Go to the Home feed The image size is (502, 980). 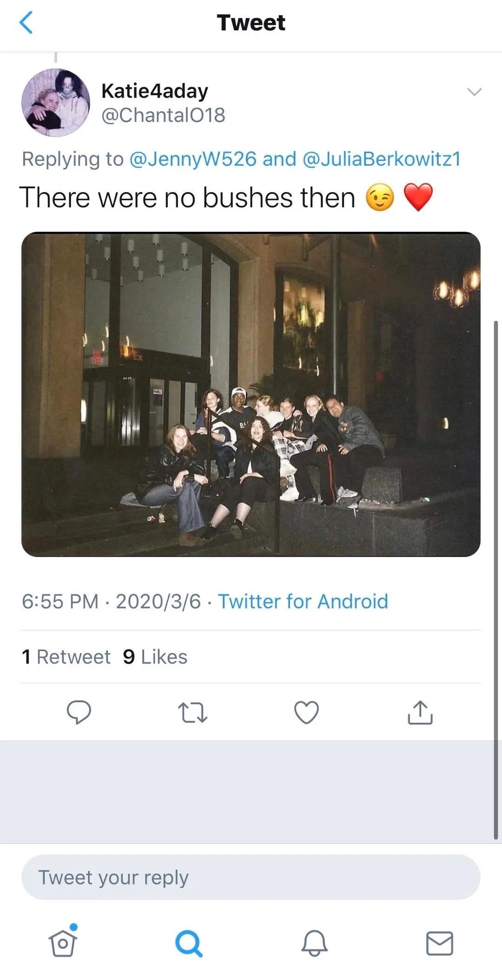(63, 945)
